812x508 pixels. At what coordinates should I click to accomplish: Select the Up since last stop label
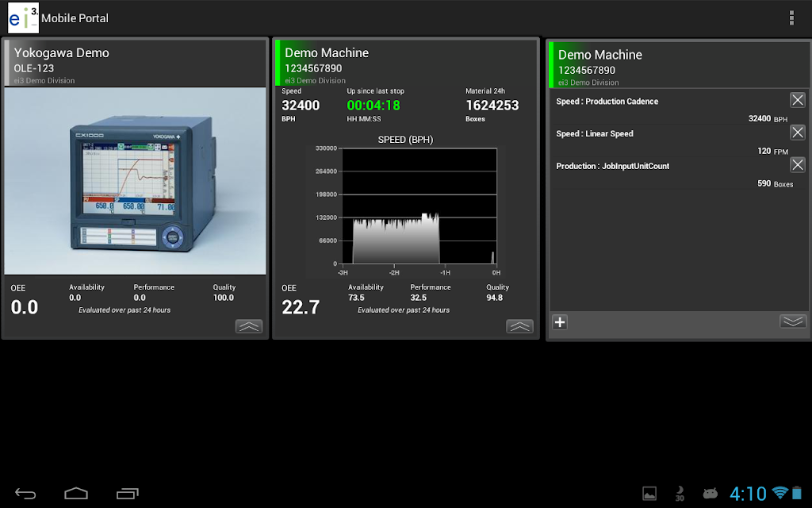coord(375,90)
